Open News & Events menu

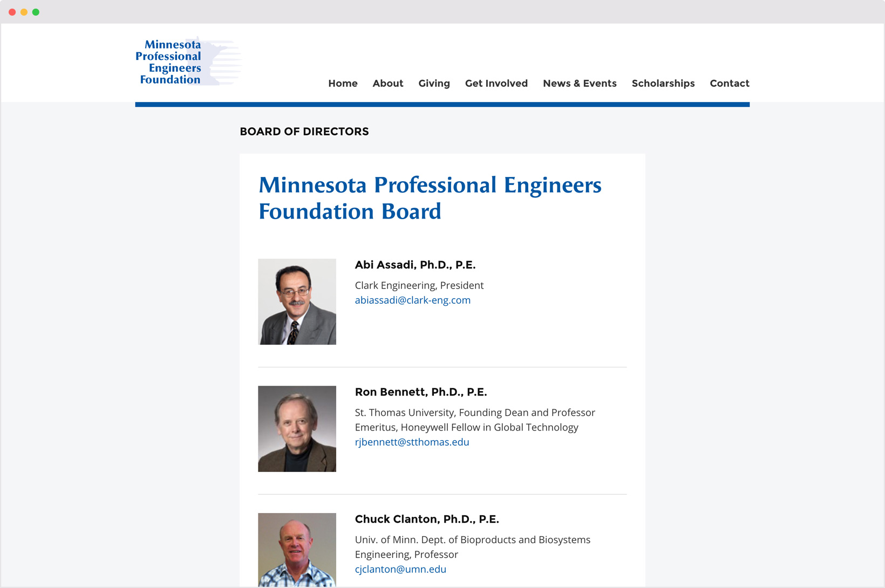click(x=580, y=84)
